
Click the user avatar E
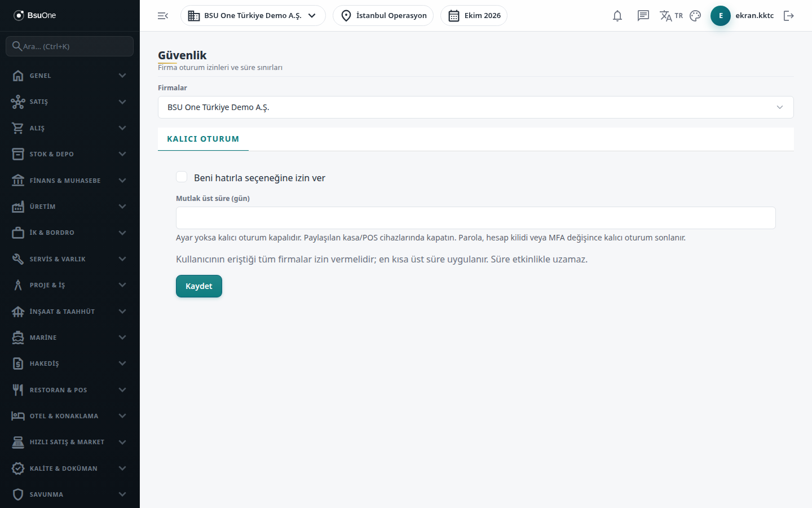click(721, 16)
